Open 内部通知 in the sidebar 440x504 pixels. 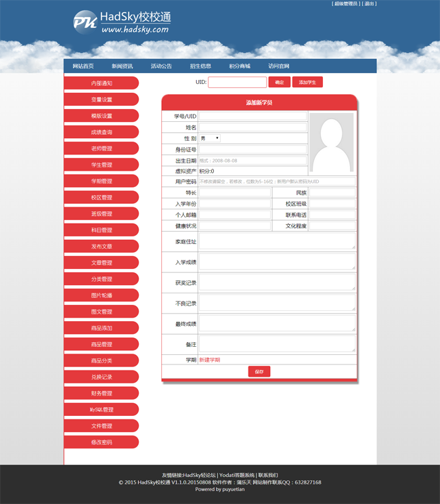pyautogui.click(x=102, y=83)
